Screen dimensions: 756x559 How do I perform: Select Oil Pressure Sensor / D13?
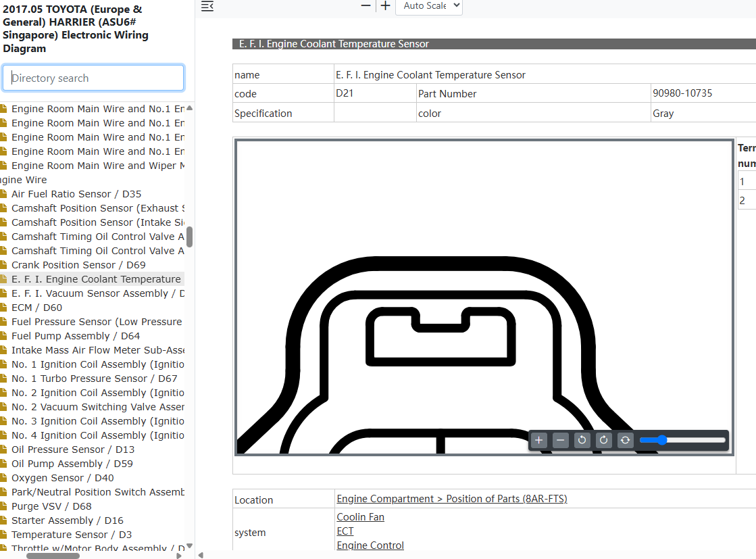pyautogui.click(x=73, y=449)
